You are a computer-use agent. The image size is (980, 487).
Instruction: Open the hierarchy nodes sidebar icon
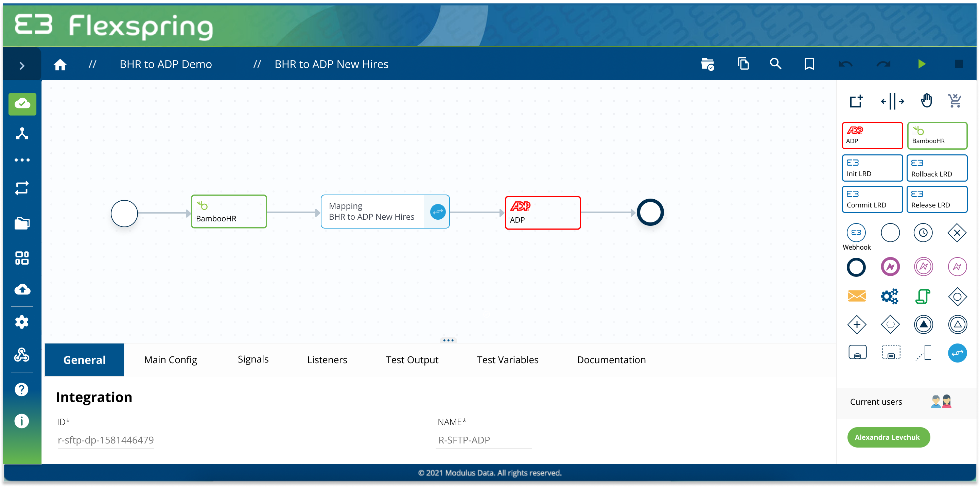(x=22, y=134)
